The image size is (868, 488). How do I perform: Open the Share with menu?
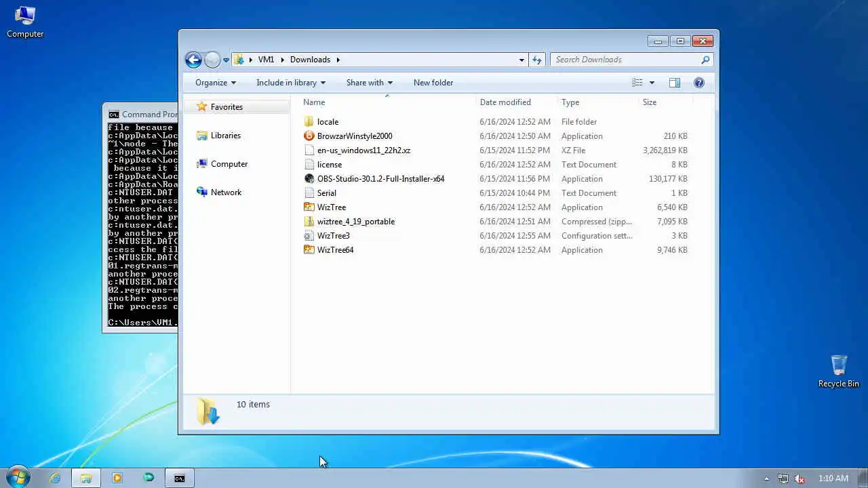tap(370, 83)
